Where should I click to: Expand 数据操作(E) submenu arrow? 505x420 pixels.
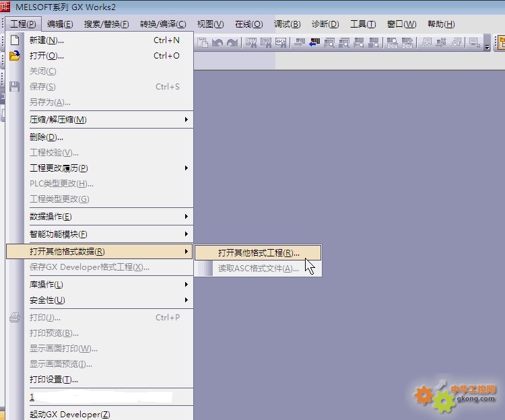point(186,216)
